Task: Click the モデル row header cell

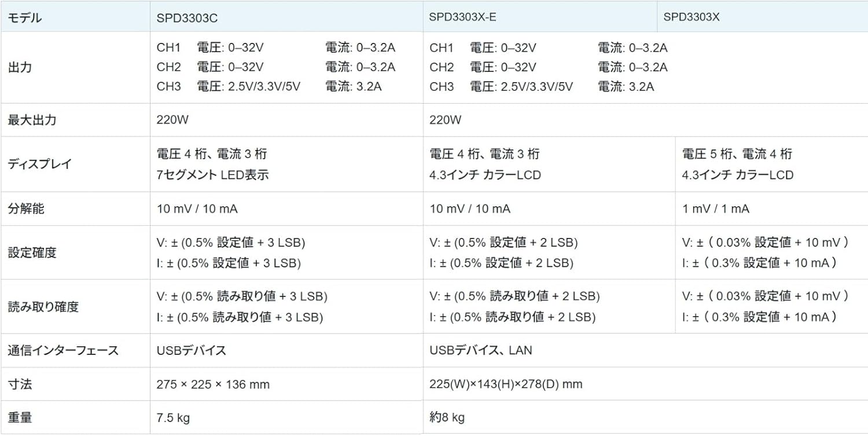Action: click(x=24, y=18)
